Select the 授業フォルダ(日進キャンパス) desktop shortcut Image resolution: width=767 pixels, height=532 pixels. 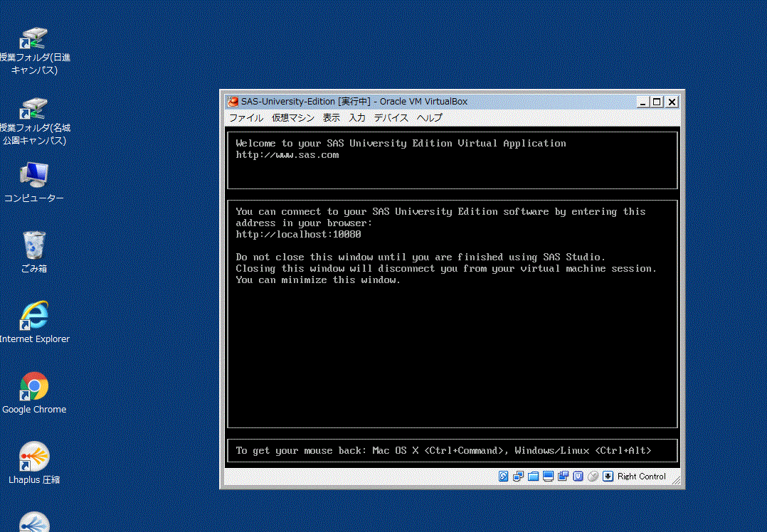[34, 51]
